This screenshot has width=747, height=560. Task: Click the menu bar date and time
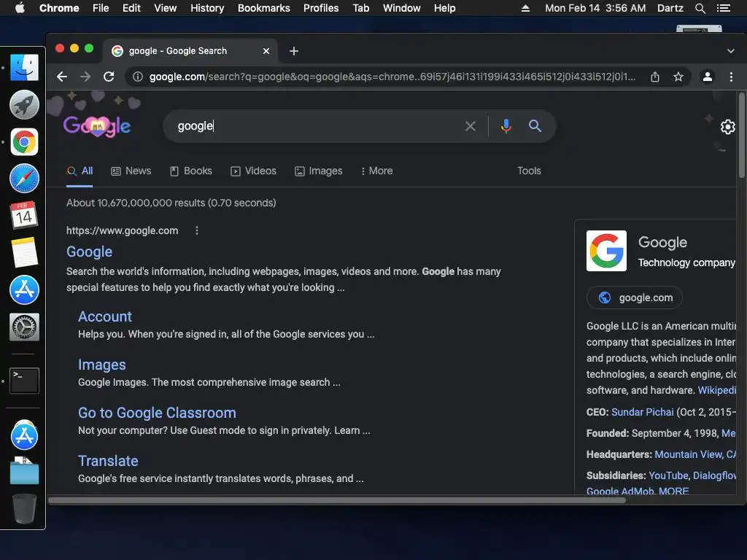pos(595,8)
